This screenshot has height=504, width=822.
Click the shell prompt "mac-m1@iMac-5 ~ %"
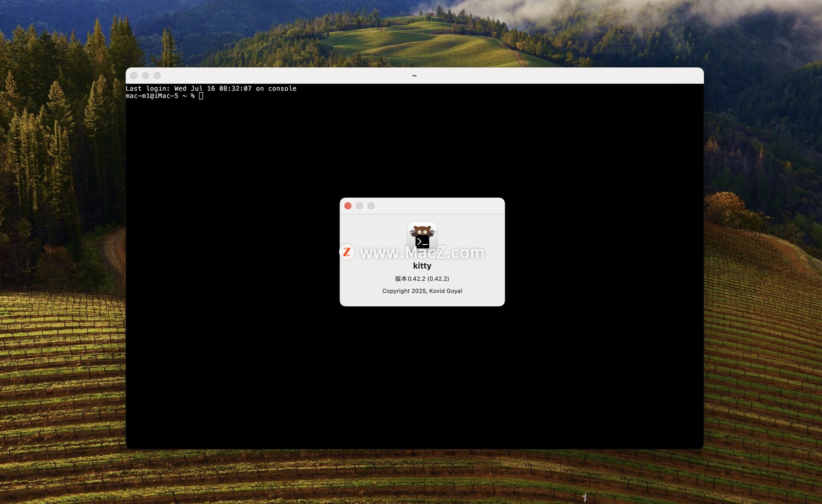coord(160,96)
